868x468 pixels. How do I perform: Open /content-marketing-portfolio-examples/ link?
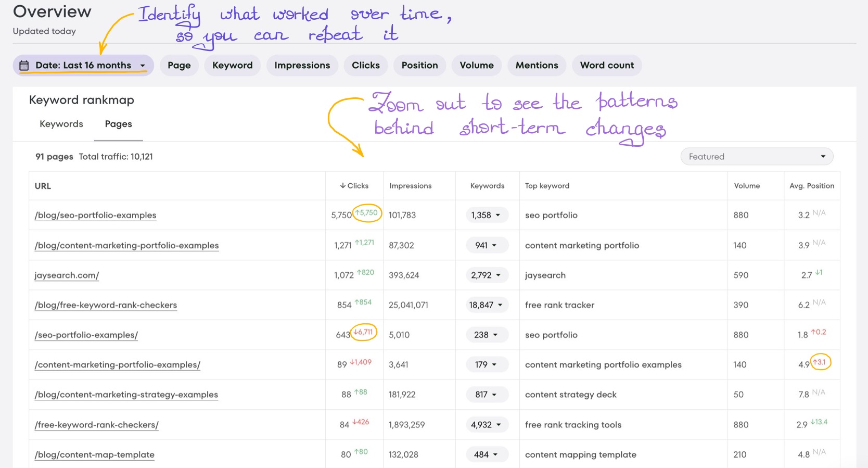tap(117, 364)
